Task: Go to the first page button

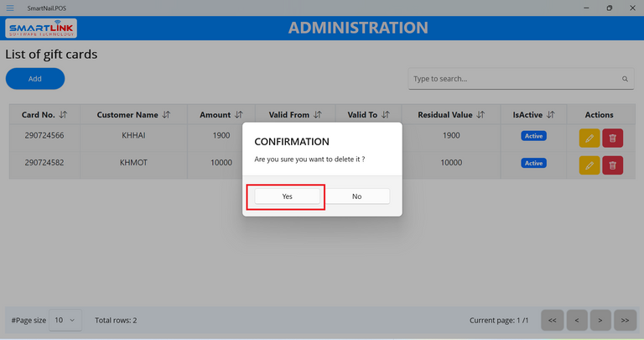Action: pyautogui.click(x=552, y=320)
